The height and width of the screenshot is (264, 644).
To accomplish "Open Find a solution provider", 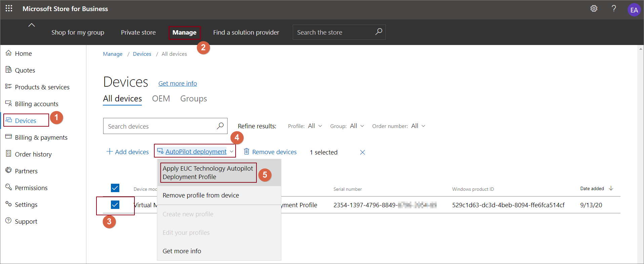I will [x=246, y=33].
